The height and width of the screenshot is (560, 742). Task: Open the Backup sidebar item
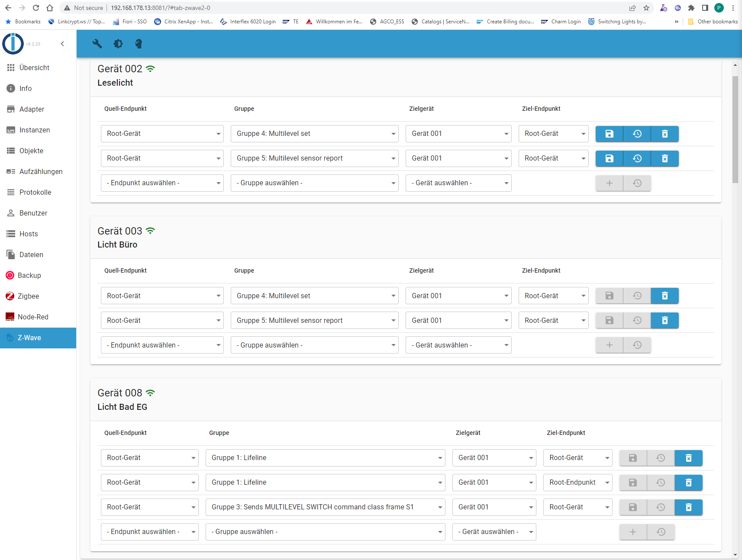(x=38, y=275)
